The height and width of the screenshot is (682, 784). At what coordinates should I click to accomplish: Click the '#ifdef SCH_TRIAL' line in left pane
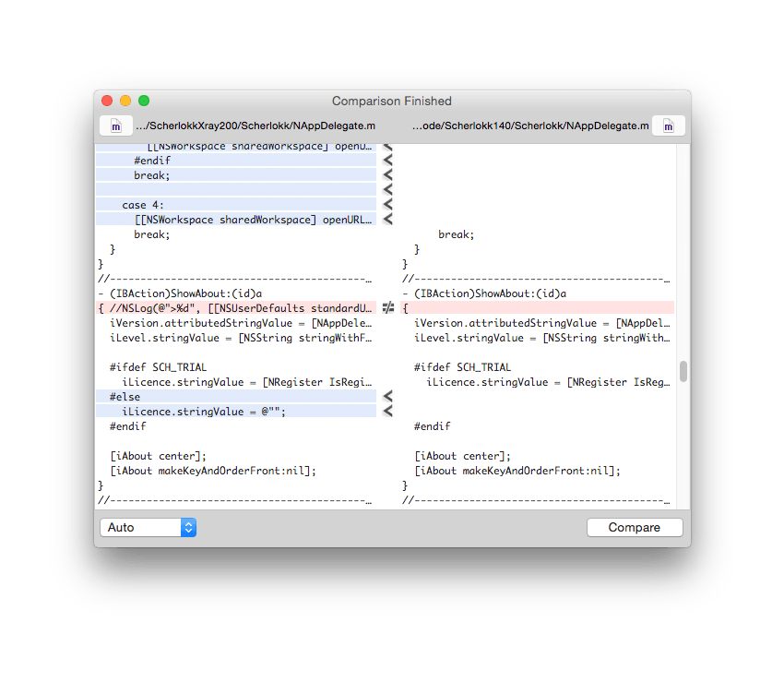point(158,367)
